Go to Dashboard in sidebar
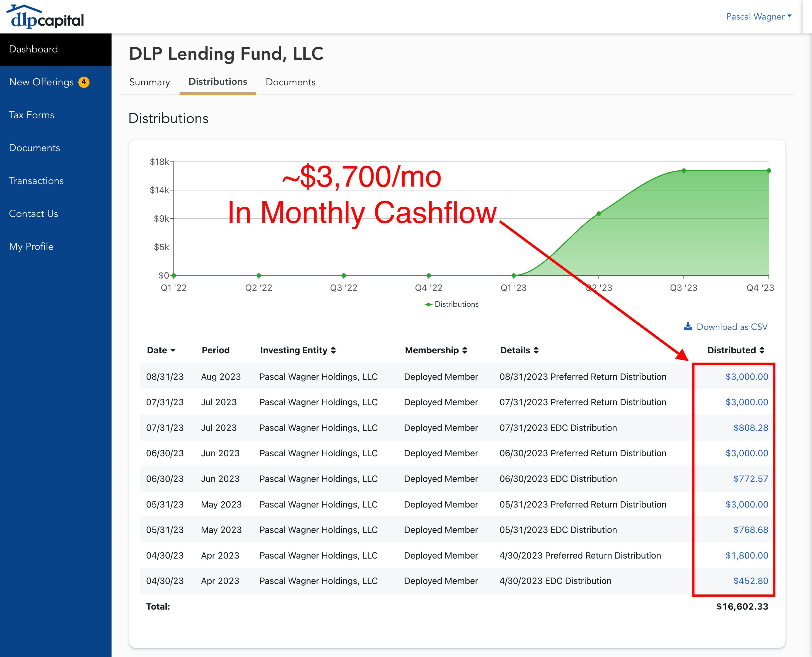This screenshot has height=657, width=812. (x=55, y=49)
